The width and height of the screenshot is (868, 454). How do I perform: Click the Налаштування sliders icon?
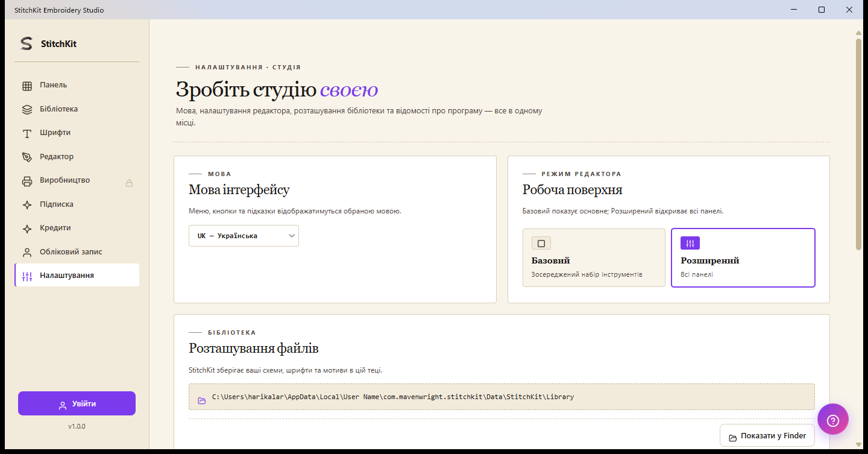[x=27, y=276]
